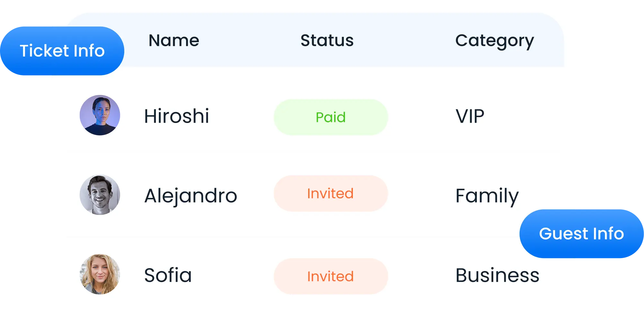
Task: Click Sofia's Invited status badge
Action: 331,276
